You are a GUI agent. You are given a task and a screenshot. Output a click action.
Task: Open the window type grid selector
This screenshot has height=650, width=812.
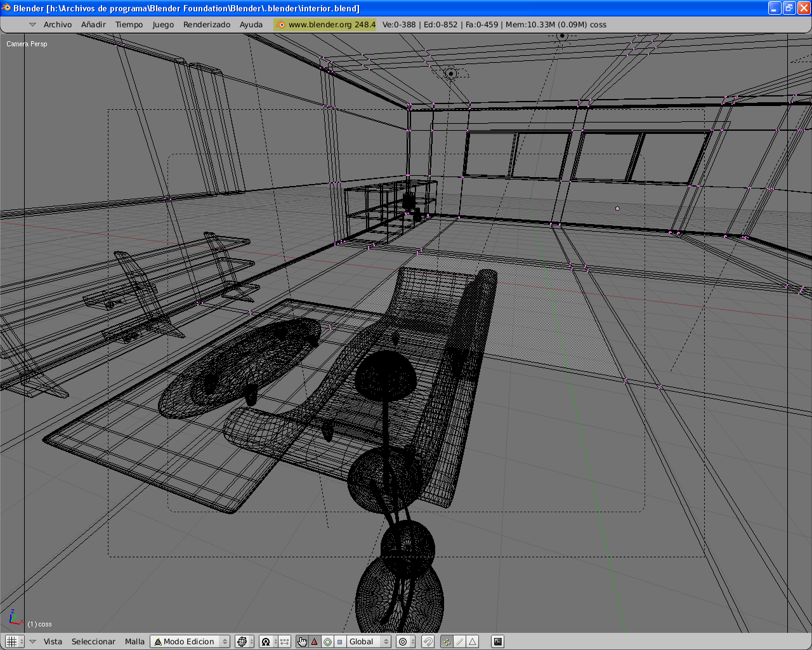coord(14,642)
